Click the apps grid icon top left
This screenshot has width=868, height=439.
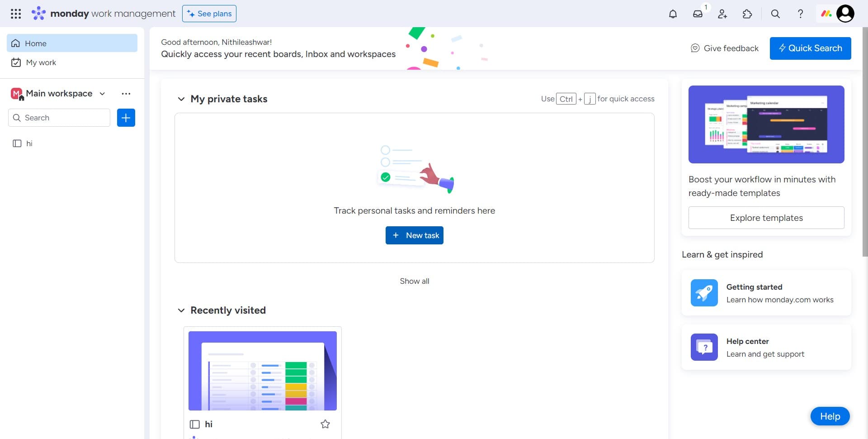pyautogui.click(x=16, y=14)
